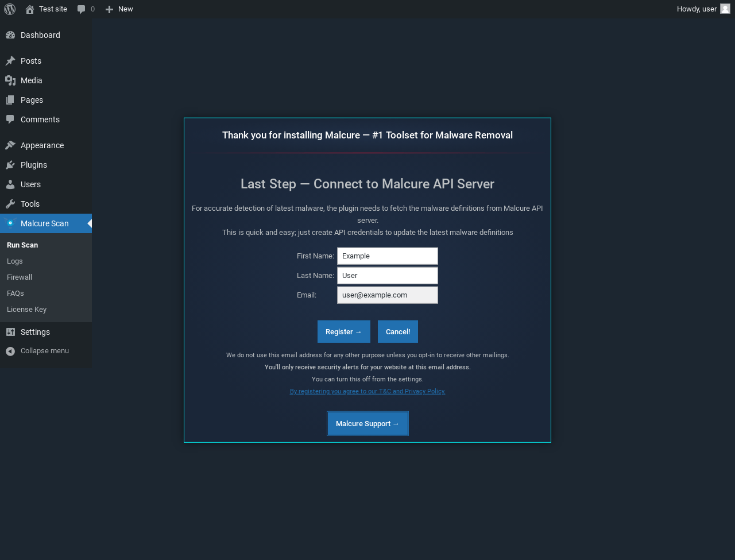Click the Collapse menu arrow icon
Screen dimensions: 735x560
10,351
